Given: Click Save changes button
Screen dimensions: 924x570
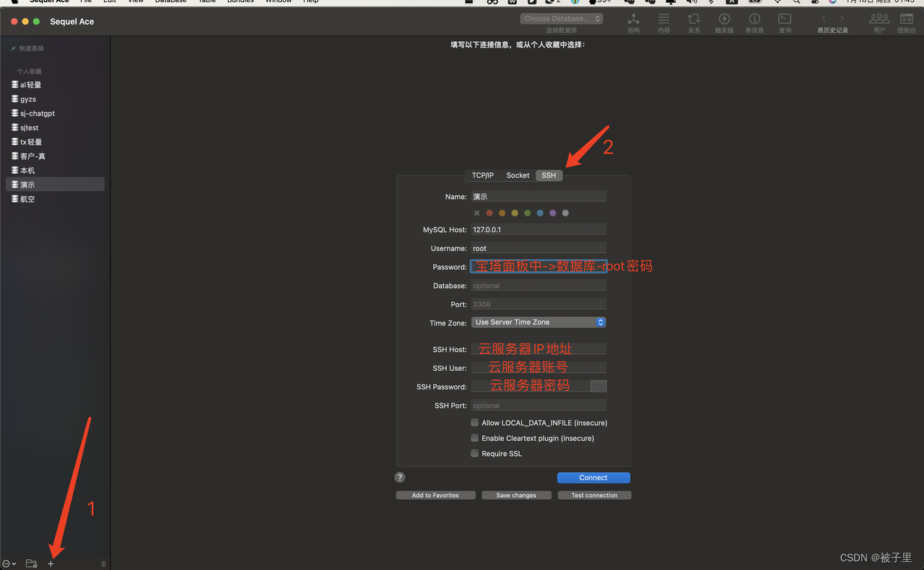Looking at the screenshot, I should [516, 495].
